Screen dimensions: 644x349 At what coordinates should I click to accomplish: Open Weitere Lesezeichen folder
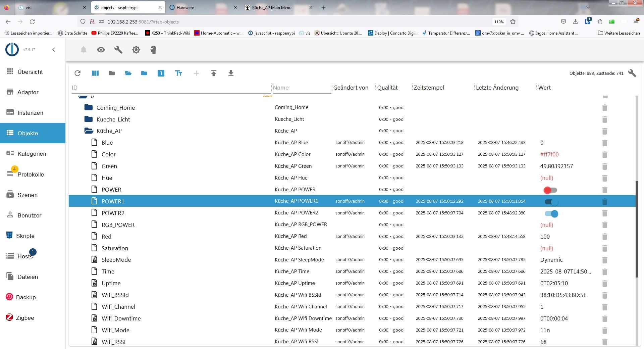coord(619,33)
